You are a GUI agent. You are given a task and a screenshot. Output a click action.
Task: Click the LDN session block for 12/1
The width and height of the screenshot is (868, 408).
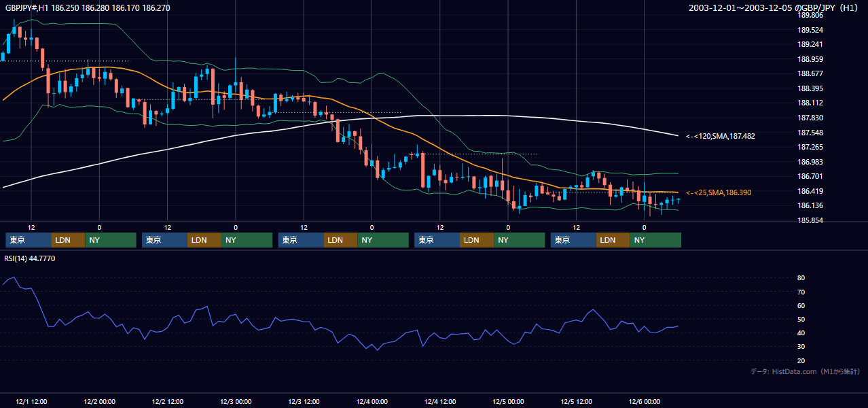[x=69, y=240]
